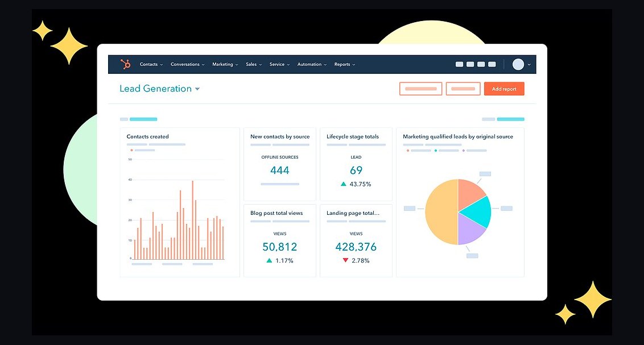Image resolution: width=644 pixels, height=345 pixels.
Task: Click the LEAD label under Lifecycle stage totals
Action: point(356,157)
